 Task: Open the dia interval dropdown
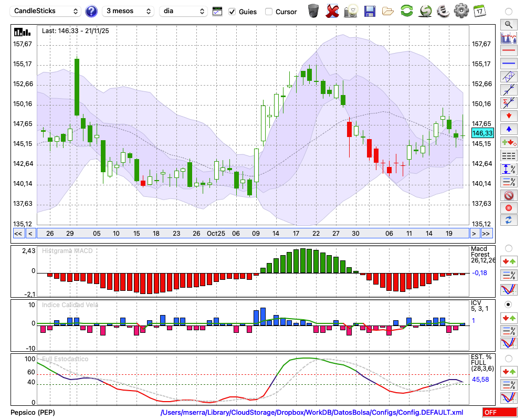(x=184, y=11)
